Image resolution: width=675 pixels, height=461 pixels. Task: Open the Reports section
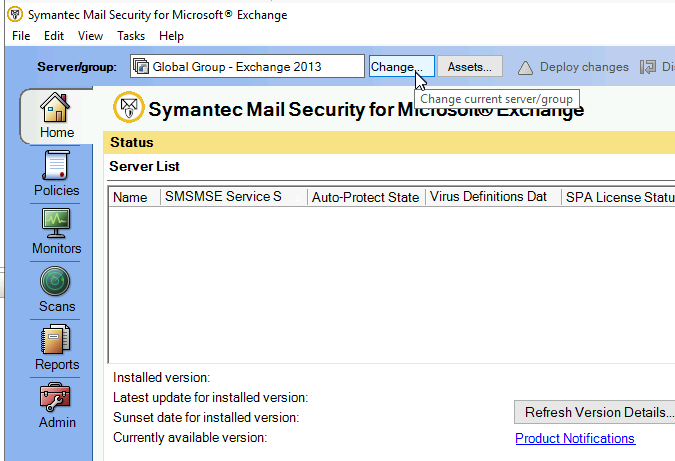[x=56, y=348]
